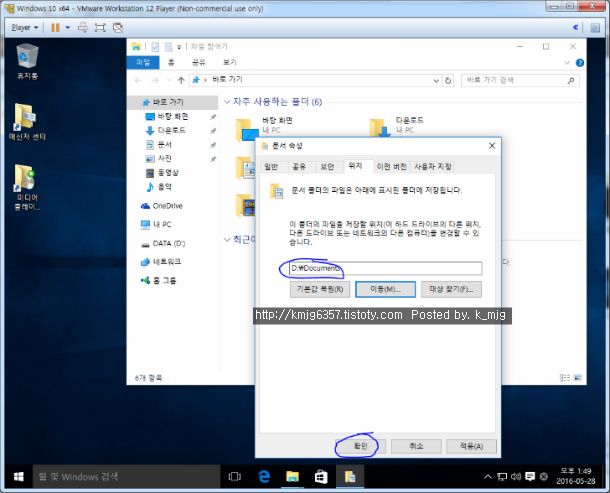
Task: Click the 바로 가기 검색 search box
Action: [x=520, y=80]
